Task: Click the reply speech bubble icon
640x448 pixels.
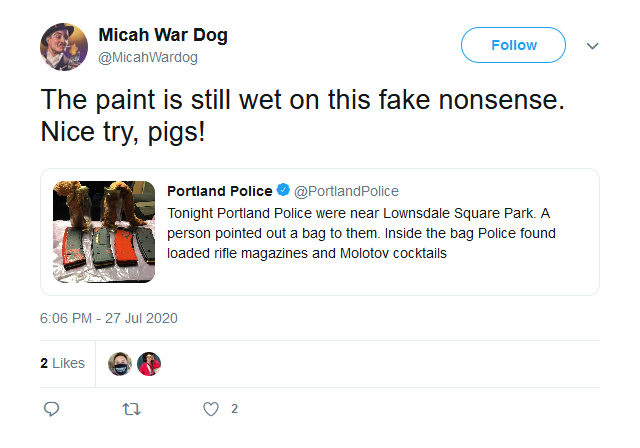Action: (51, 409)
